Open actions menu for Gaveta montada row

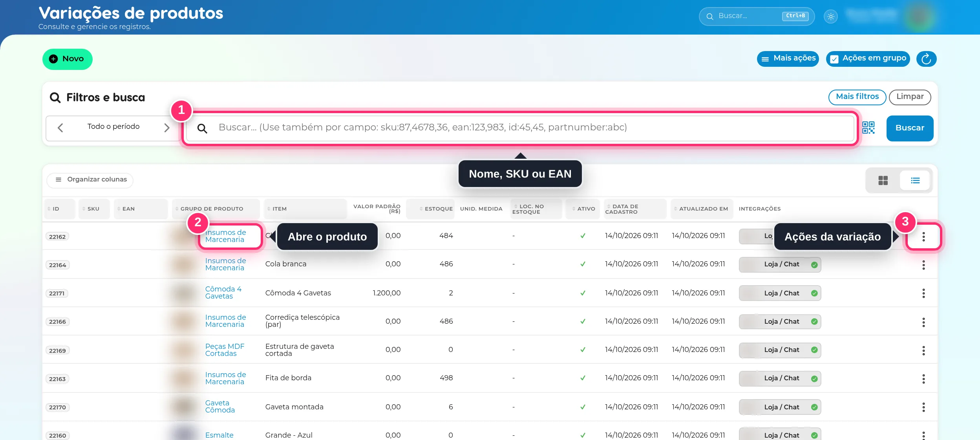click(923, 407)
